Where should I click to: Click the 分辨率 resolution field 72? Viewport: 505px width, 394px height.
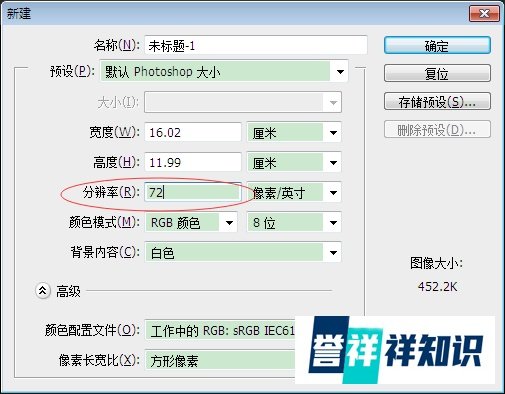193,192
